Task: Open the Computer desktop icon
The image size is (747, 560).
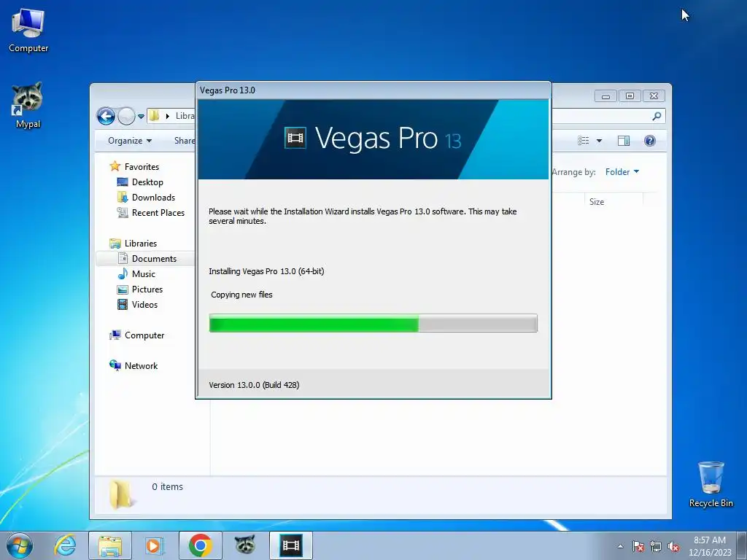Action: point(28,31)
